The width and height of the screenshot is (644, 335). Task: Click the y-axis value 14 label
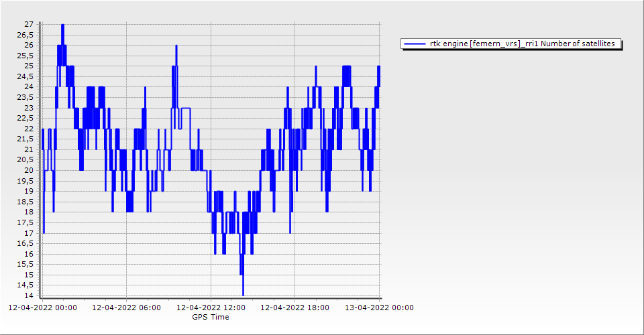click(29, 296)
